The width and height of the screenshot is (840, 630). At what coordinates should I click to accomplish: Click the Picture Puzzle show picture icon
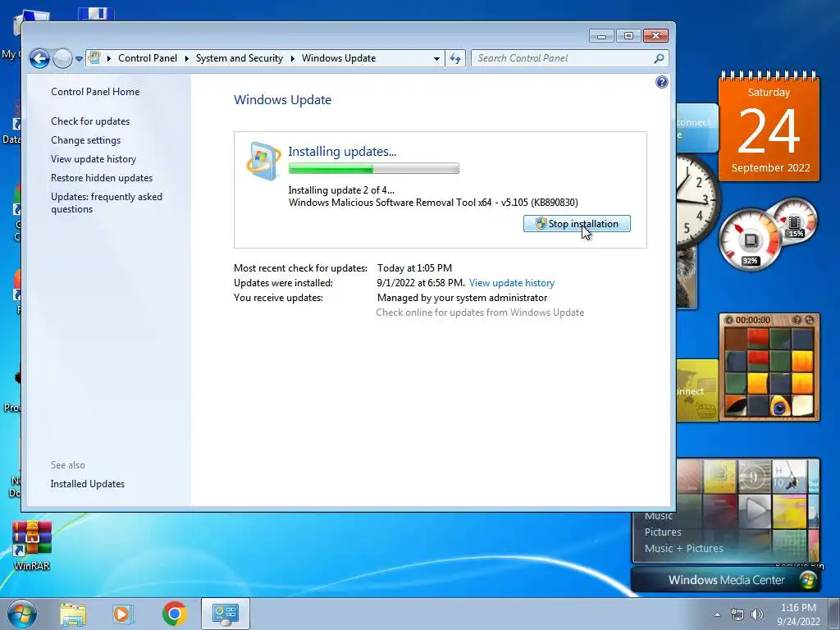tap(797, 320)
